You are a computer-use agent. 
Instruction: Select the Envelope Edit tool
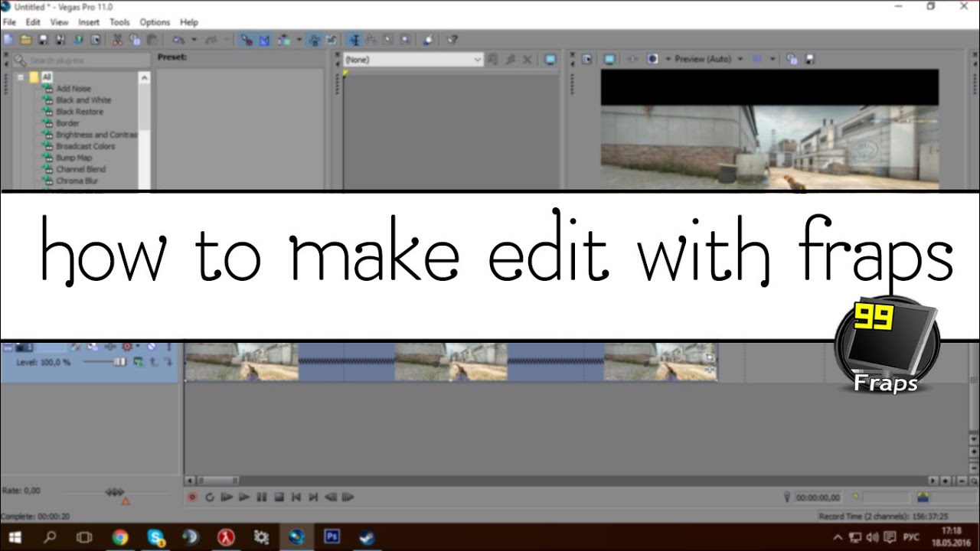(370, 40)
